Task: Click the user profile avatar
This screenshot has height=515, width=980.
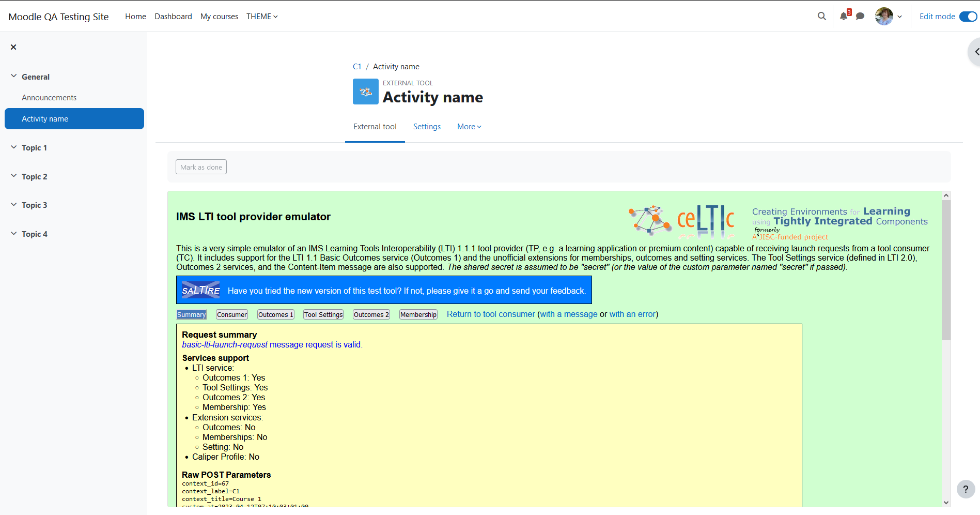Action: click(884, 16)
